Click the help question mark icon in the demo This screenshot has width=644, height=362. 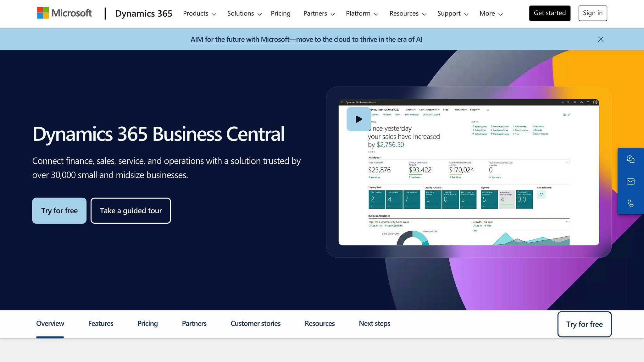pos(588,102)
